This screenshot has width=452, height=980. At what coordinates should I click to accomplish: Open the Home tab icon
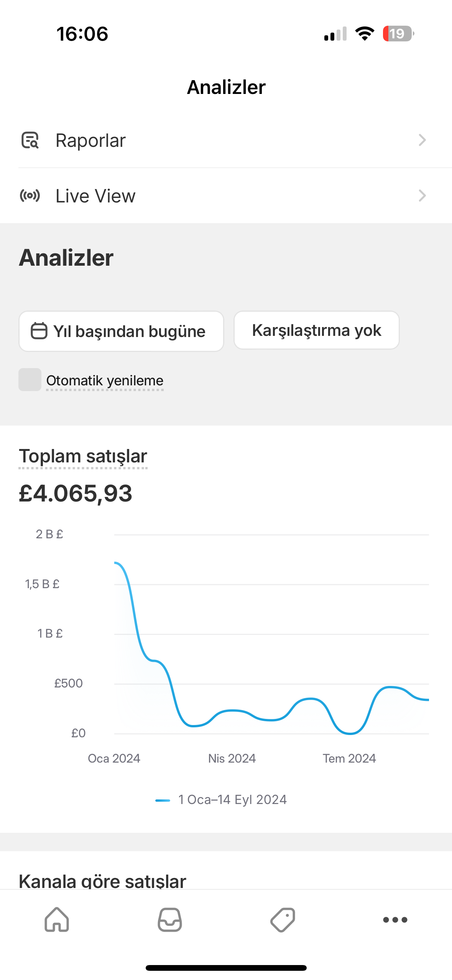coord(57,919)
